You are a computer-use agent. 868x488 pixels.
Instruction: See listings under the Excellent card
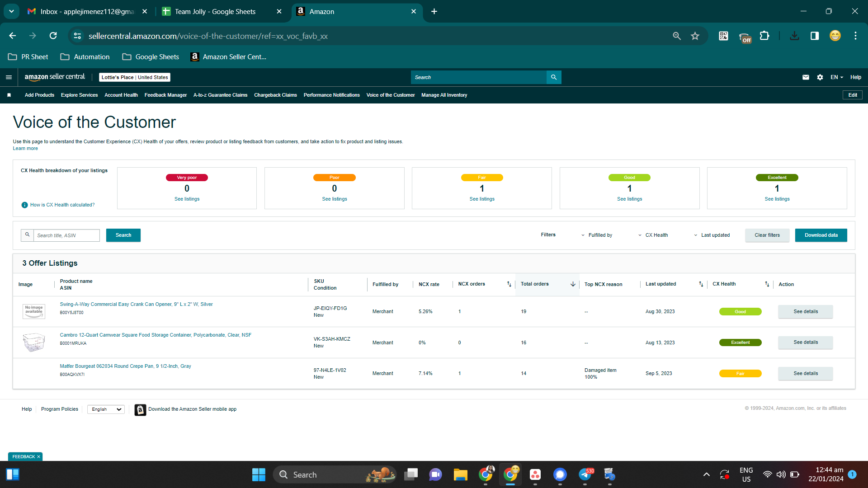[777, 199]
